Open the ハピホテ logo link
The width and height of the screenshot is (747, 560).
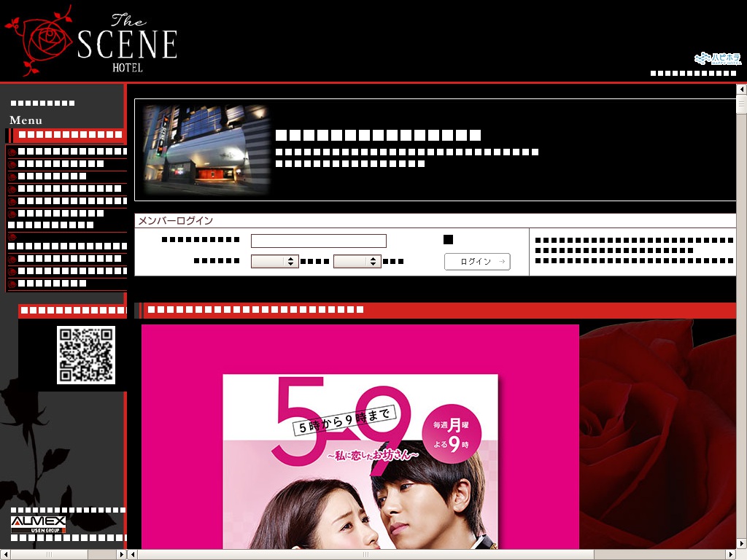pos(718,58)
